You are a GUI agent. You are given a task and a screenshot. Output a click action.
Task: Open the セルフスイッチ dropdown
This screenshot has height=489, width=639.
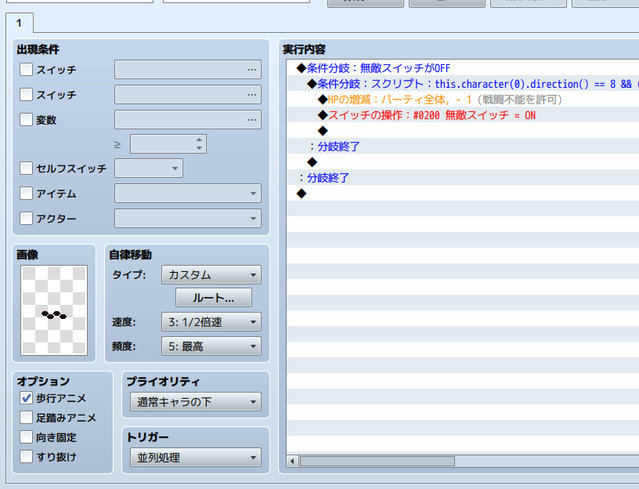149,168
